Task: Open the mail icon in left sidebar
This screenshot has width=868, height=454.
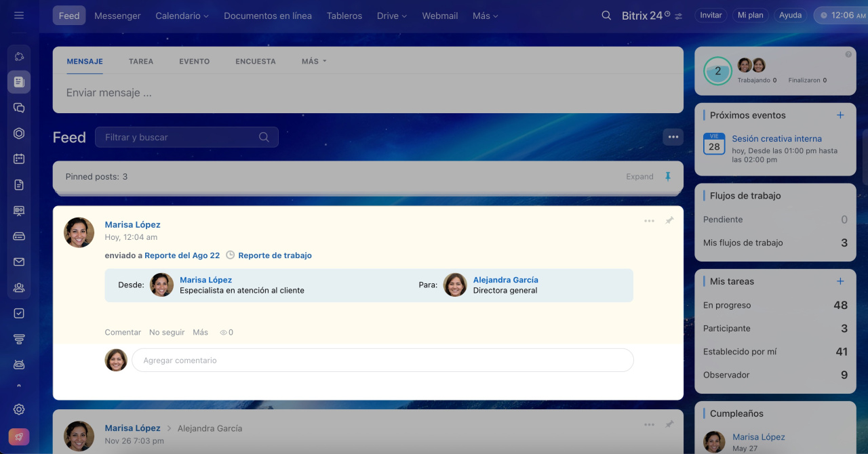Action: [19, 262]
